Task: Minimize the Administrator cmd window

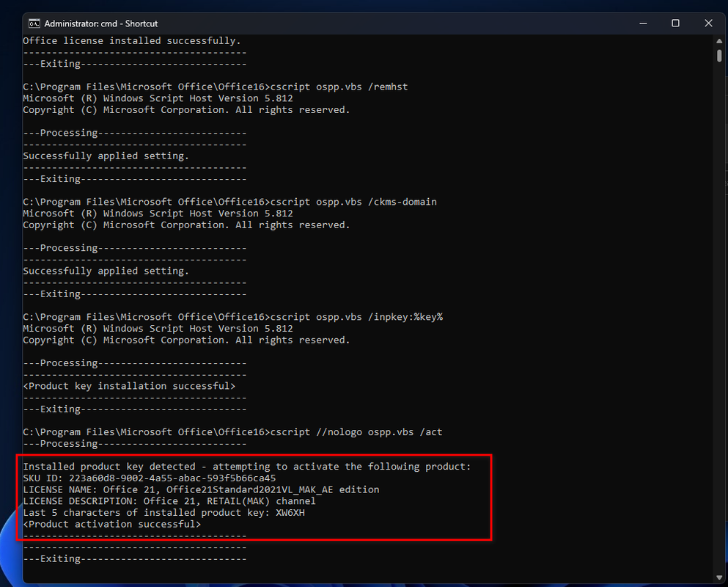Action: pos(643,23)
